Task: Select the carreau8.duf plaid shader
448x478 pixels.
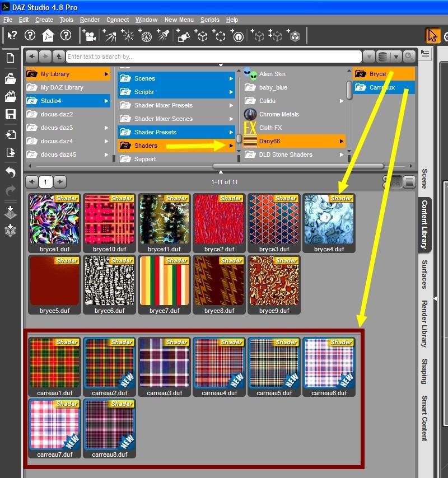Action: pos(110,429)
